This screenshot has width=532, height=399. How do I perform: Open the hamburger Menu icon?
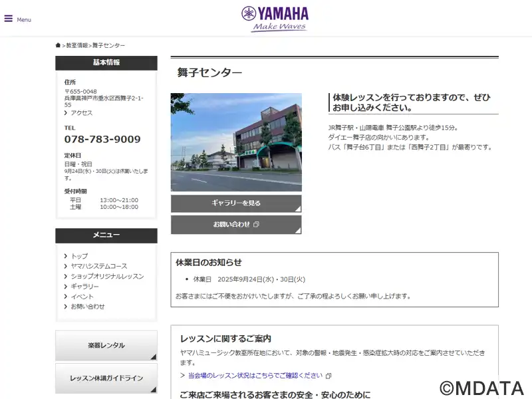tap(9, 19)
